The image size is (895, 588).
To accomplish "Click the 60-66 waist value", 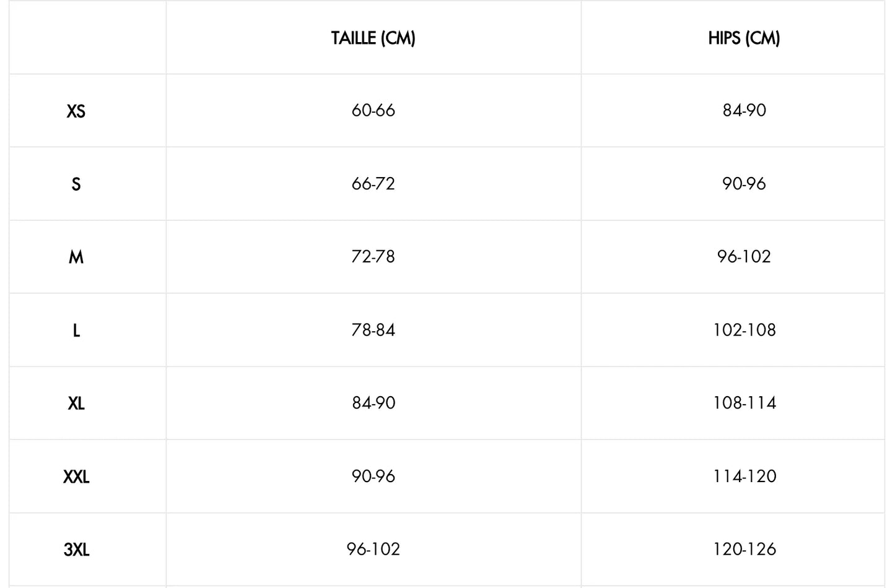I will pyautogui.click(x=373, y=111).
